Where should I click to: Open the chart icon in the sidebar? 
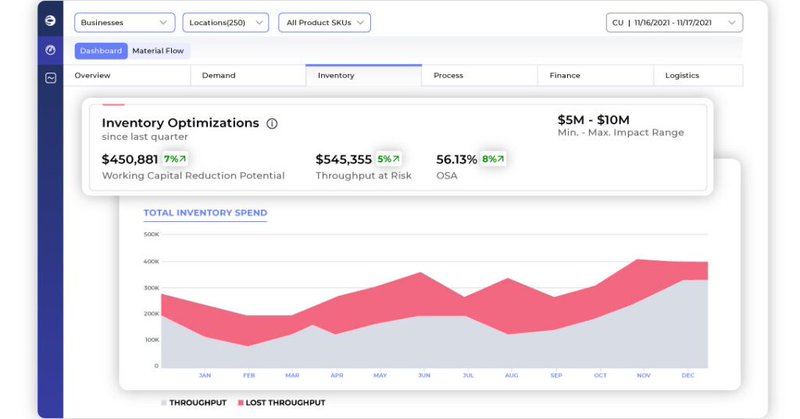50,78
